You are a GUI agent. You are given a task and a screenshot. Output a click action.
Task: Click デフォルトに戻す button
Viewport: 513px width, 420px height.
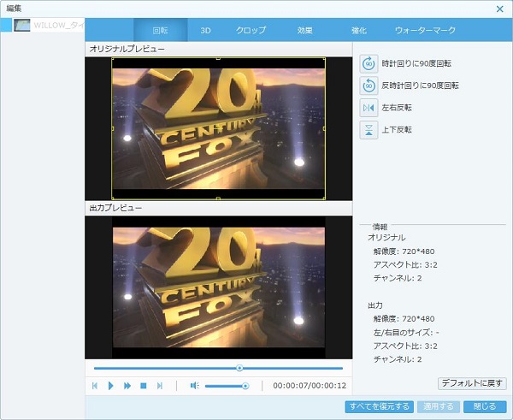(x=472, y=383)
